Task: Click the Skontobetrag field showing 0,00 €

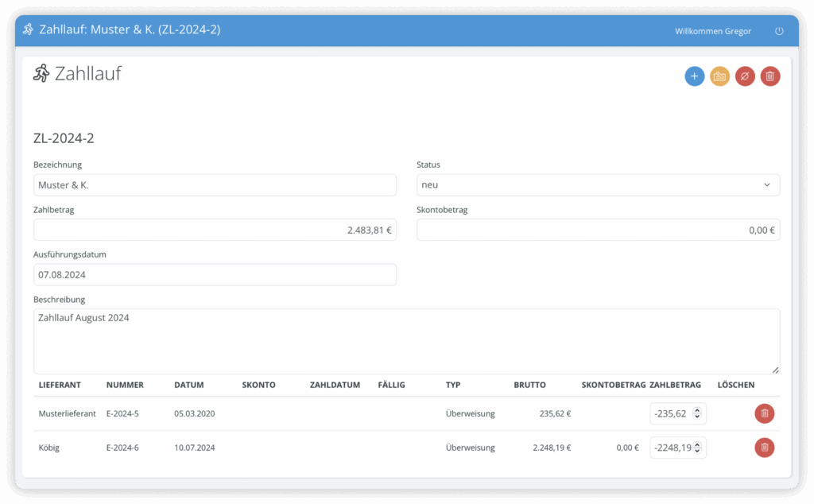Action: [x=598, y=230]
